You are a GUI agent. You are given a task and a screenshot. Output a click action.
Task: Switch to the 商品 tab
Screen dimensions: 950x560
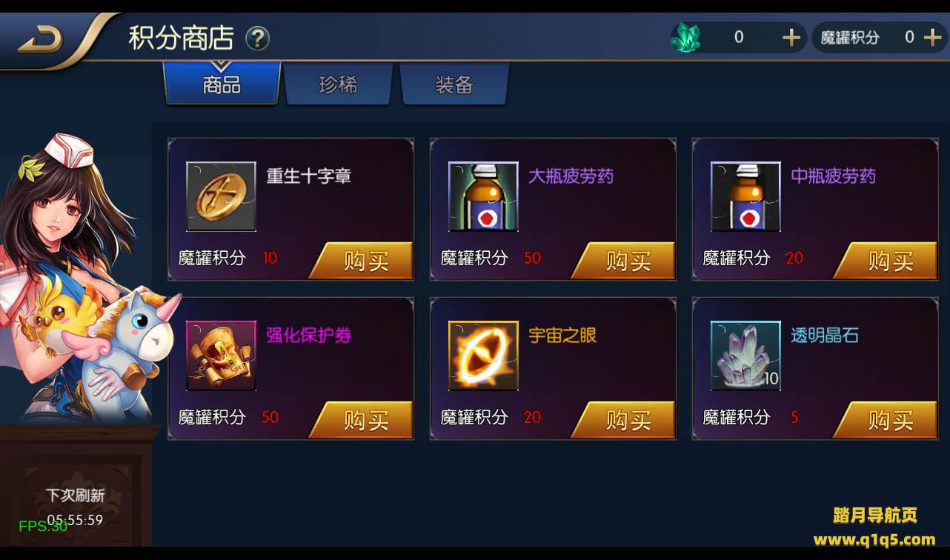pyautogui.click(x=222, y=84)
